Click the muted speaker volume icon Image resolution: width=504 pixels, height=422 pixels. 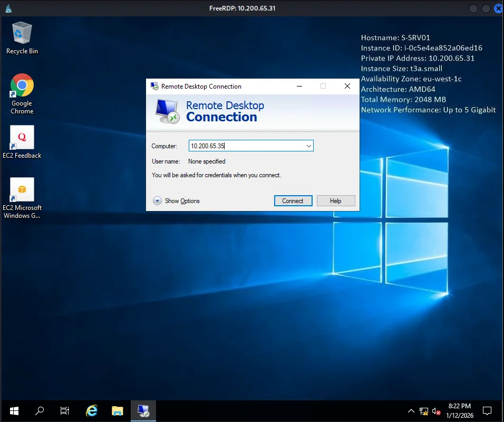(436, 411)
